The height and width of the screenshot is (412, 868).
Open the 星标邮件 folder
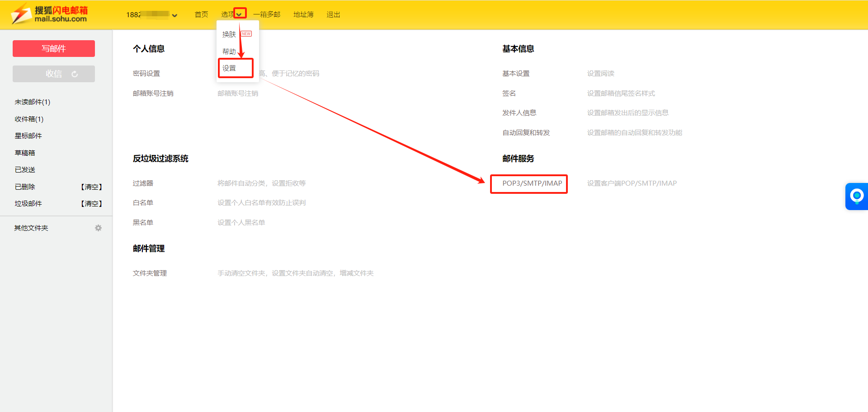coord(28,136)
